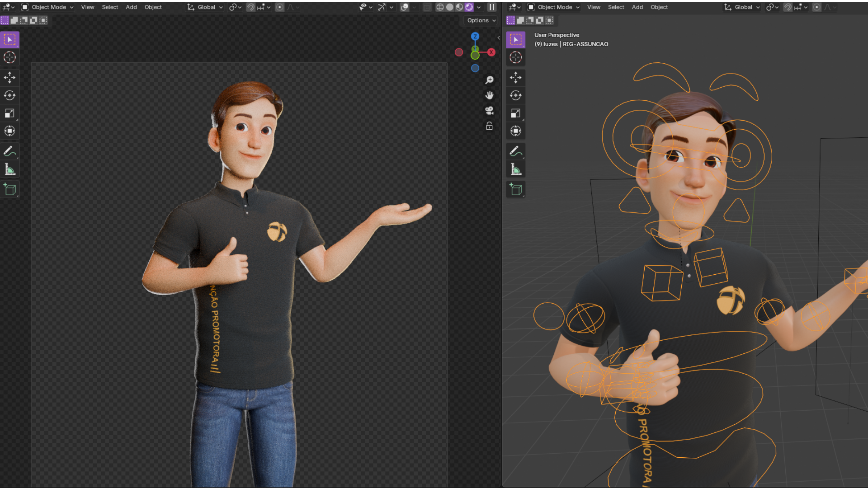The width and height of the screenshot is (868, 488).
Task: Select the Move tool in left viewport
Action: (x=9, y=77)
